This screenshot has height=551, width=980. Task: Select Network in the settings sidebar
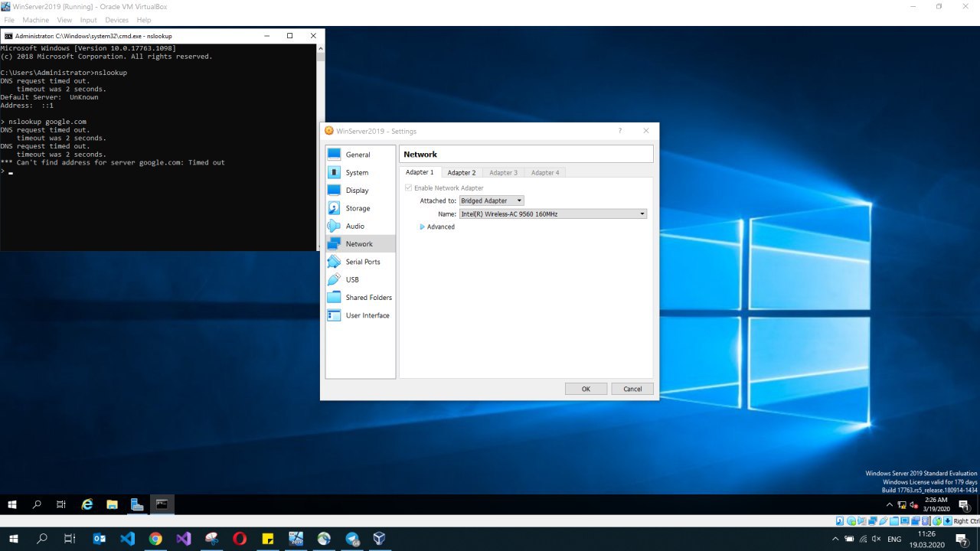(360, 243)
